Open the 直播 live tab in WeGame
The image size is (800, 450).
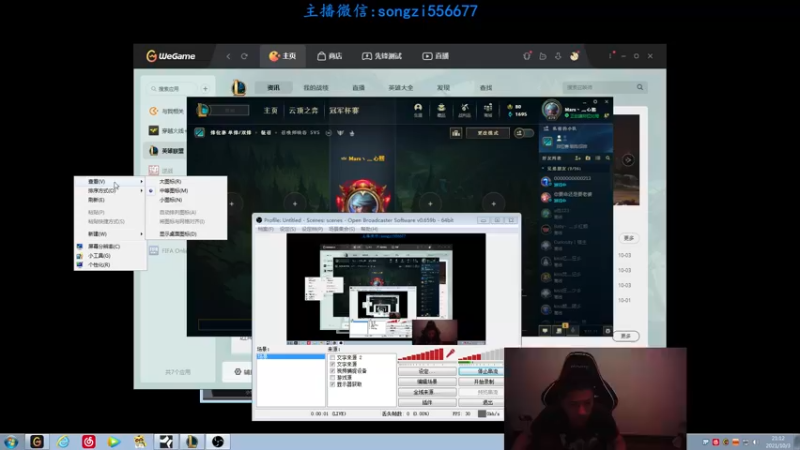[x=435, y=56]
